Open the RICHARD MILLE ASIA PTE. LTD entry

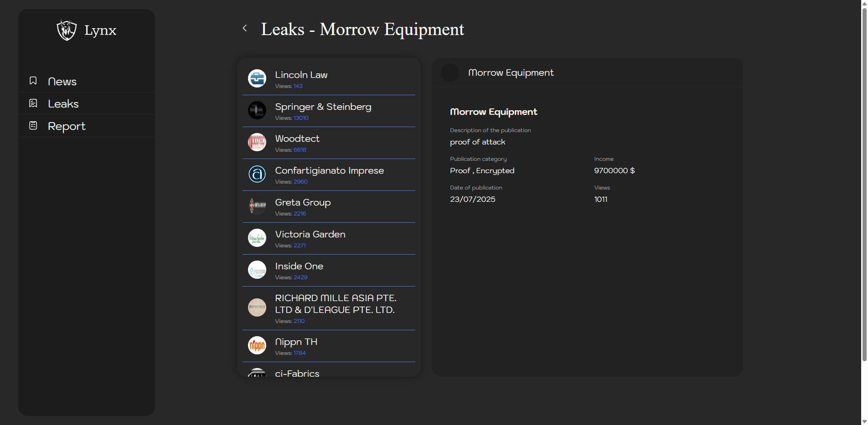coord(335,304)
